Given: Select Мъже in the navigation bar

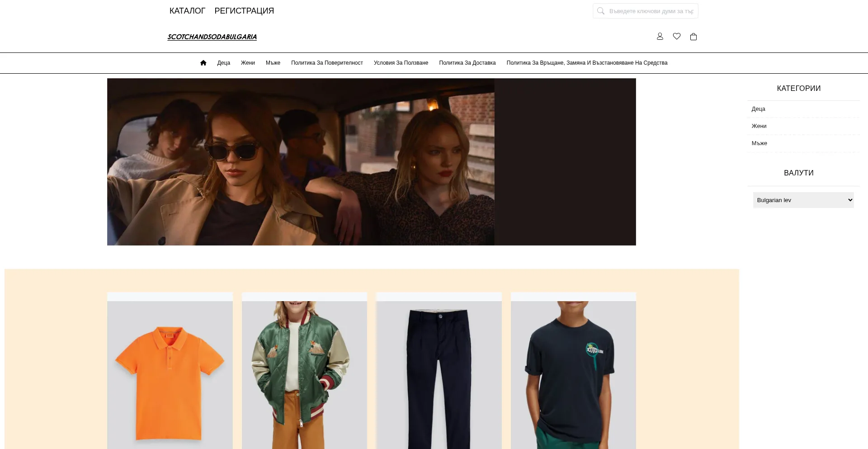Looking at the screenshot, I should [x=273, y=63].
